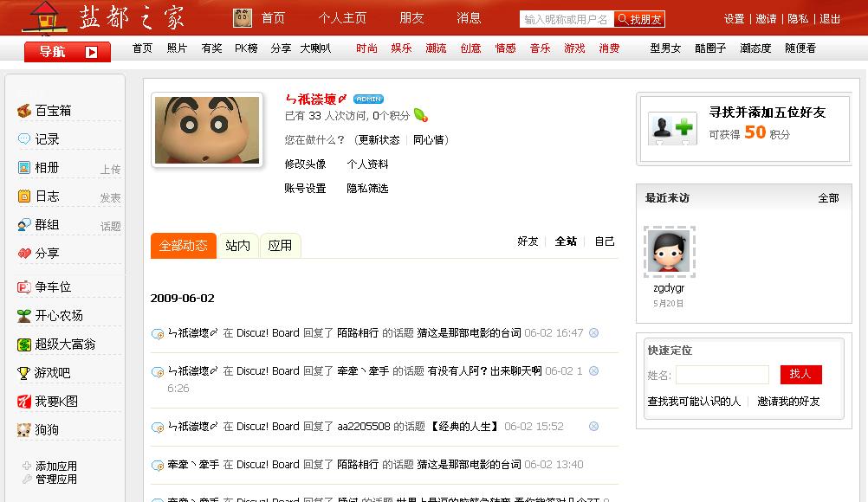Open the 我要K图 icon
Screen dimensions: 868x502
tap(23, 402)
